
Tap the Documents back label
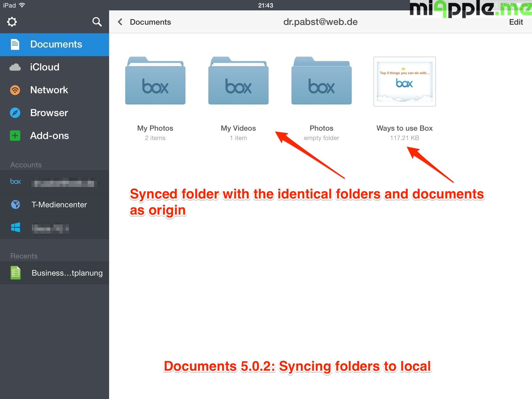(150, 22)
